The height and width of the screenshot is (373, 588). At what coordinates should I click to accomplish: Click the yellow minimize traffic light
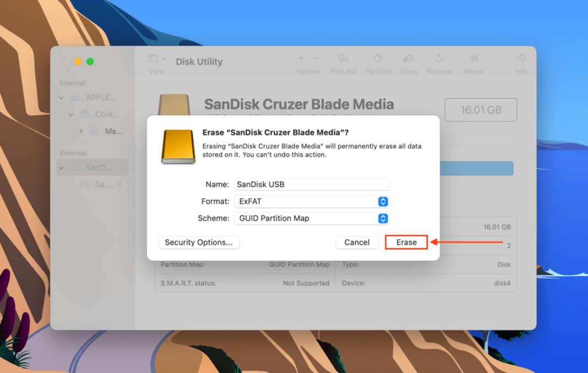(78, 62)
